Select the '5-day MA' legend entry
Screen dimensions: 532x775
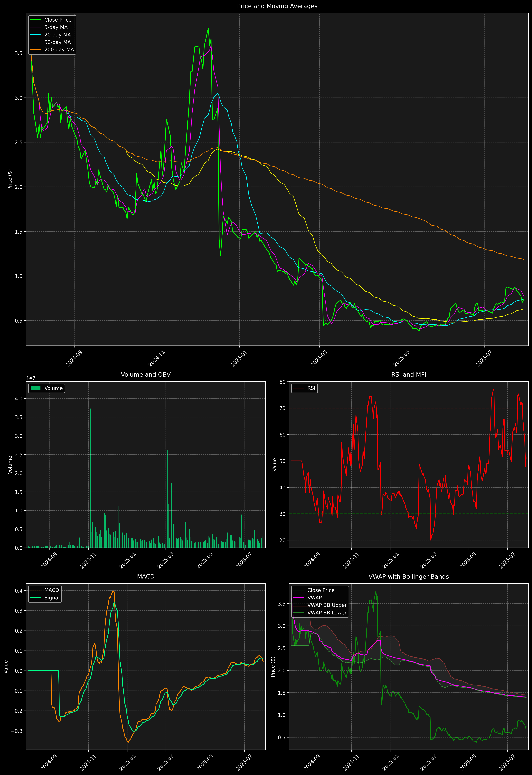56,27
